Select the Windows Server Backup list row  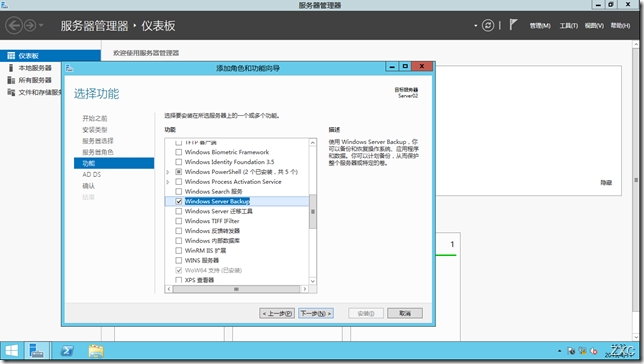237,201
